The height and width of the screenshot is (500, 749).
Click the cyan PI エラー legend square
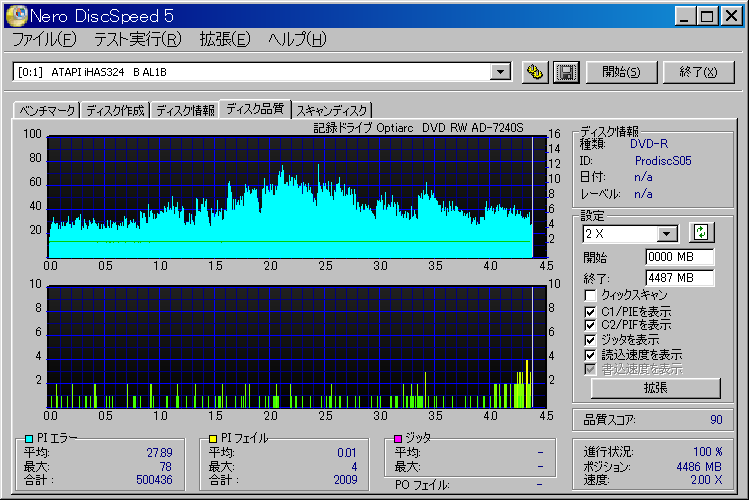coord(29,438)
